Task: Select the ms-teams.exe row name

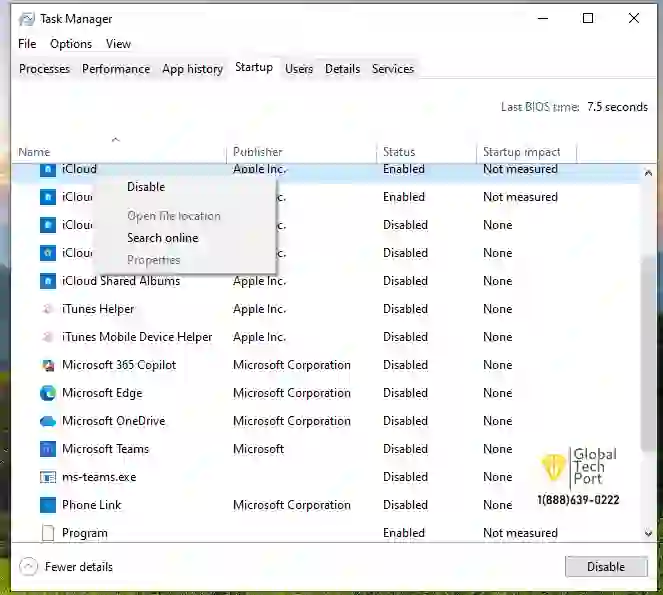Action: 99,477
